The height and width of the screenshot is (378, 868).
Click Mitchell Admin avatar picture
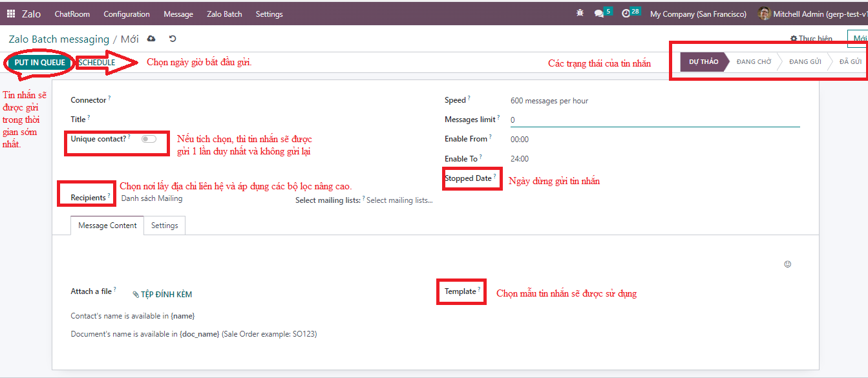click(x=764, y=14)
